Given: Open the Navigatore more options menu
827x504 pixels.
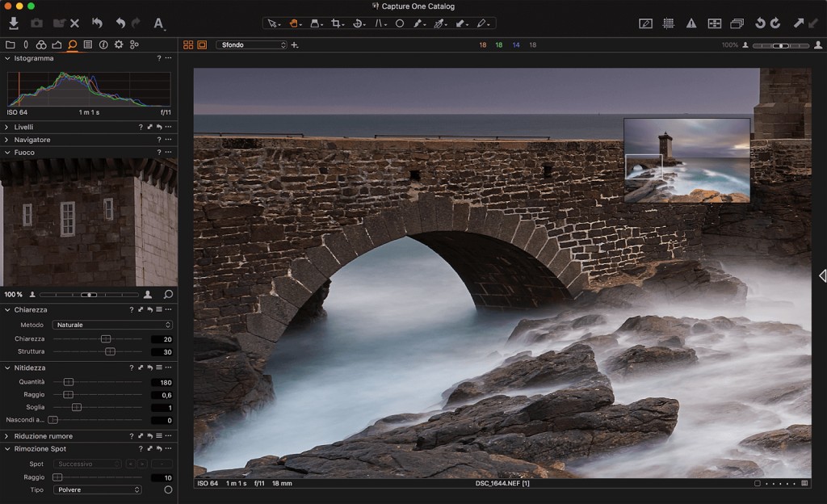Looking at the screenshot, I should pos(168,140).
